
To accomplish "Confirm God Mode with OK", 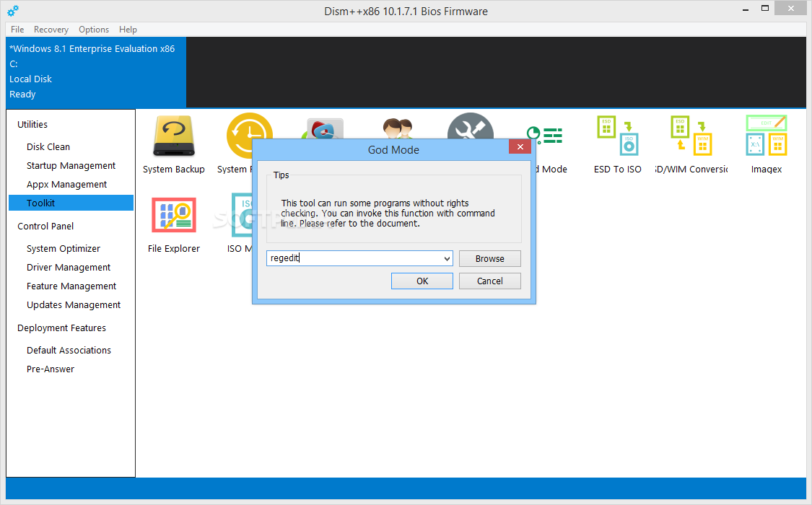I will [422, 281].
